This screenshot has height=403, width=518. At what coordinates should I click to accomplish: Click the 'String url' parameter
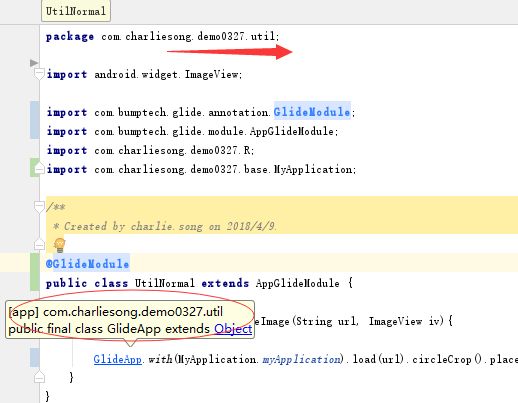pyautogui.click(x=327, y=321)
